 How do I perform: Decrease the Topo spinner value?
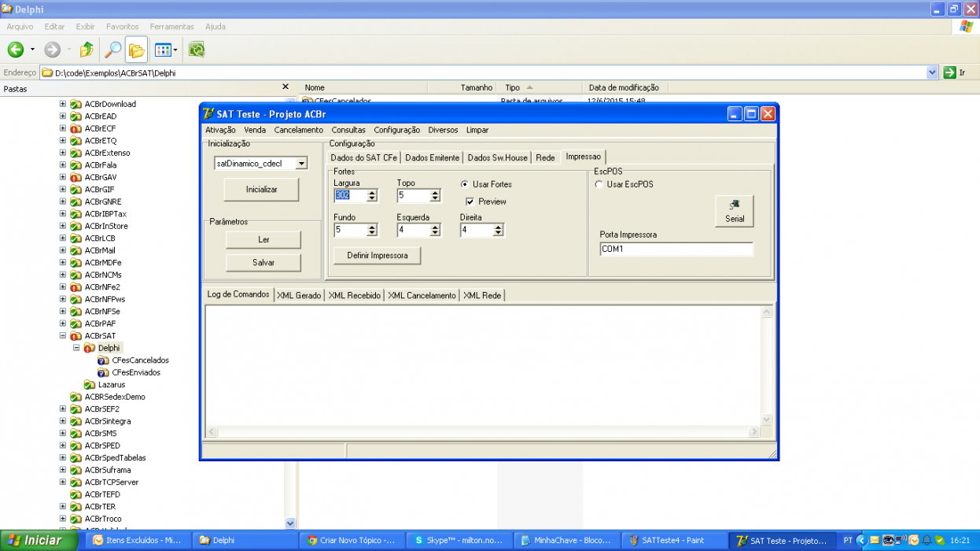[x=435, y=199]
